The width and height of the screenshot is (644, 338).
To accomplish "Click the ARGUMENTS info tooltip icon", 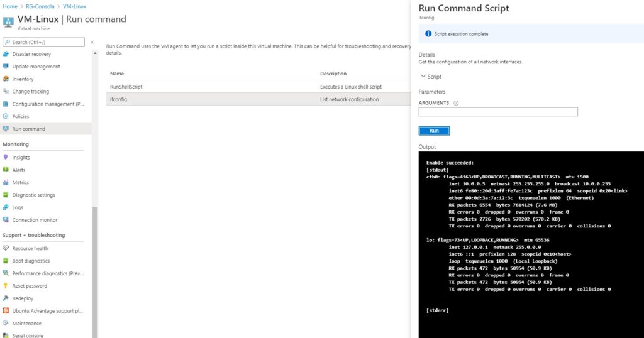I will [456, 103].
